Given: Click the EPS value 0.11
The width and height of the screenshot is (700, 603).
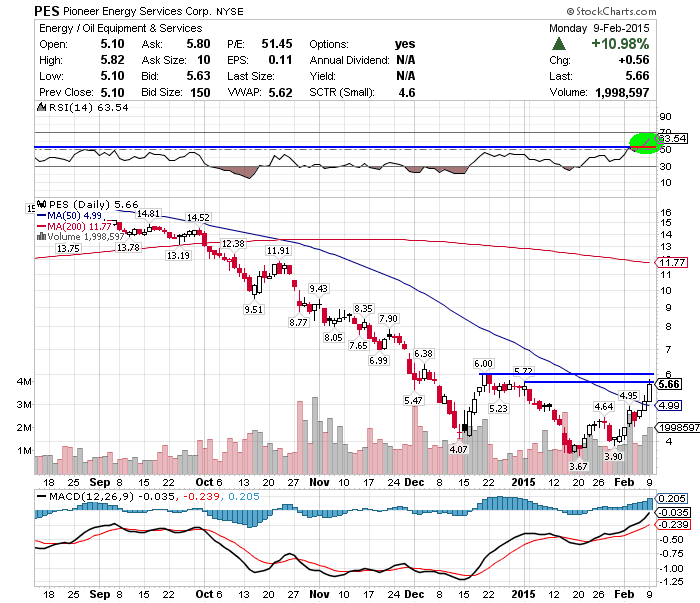Looking at the screenshot, I should pos(280,60).
